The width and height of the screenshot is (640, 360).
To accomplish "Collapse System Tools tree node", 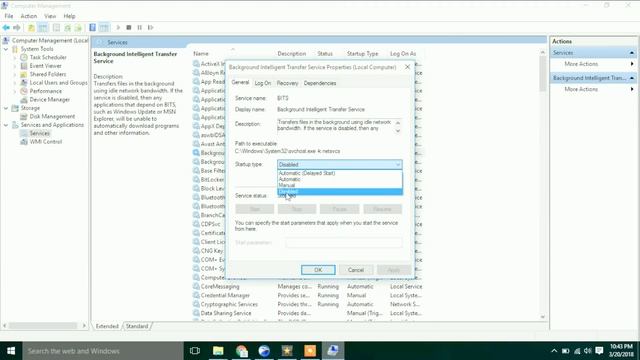I will (x=6, y=49).
